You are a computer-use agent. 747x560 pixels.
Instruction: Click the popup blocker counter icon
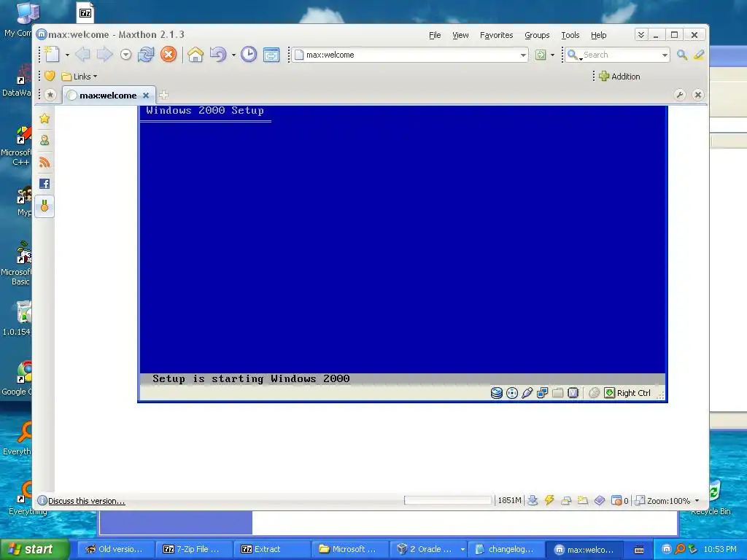coord(619,500)
